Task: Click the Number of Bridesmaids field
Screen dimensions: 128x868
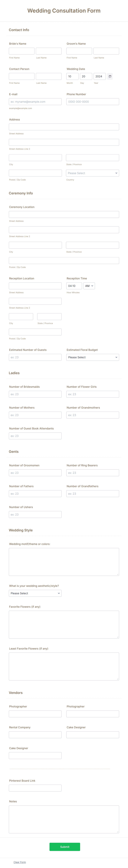Action: point(35,394)
